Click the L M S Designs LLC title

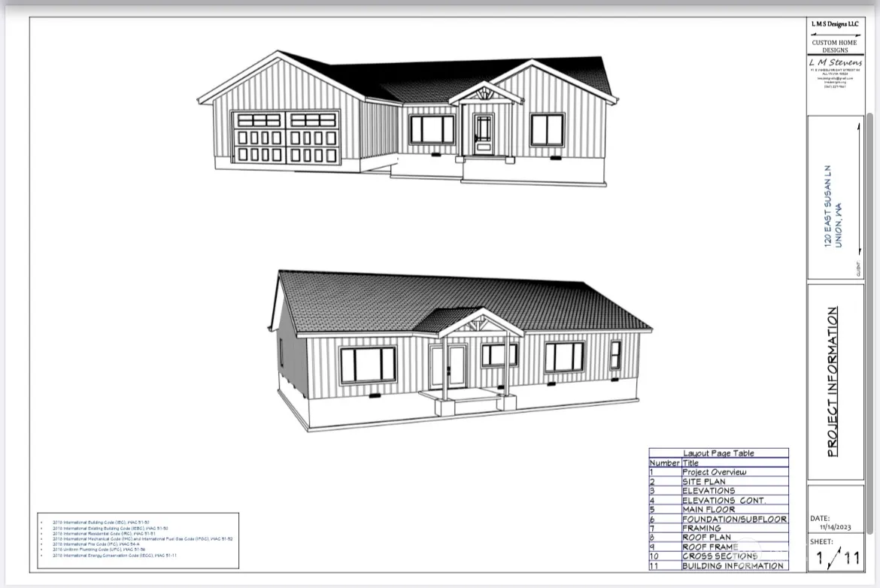coord(834,24)
